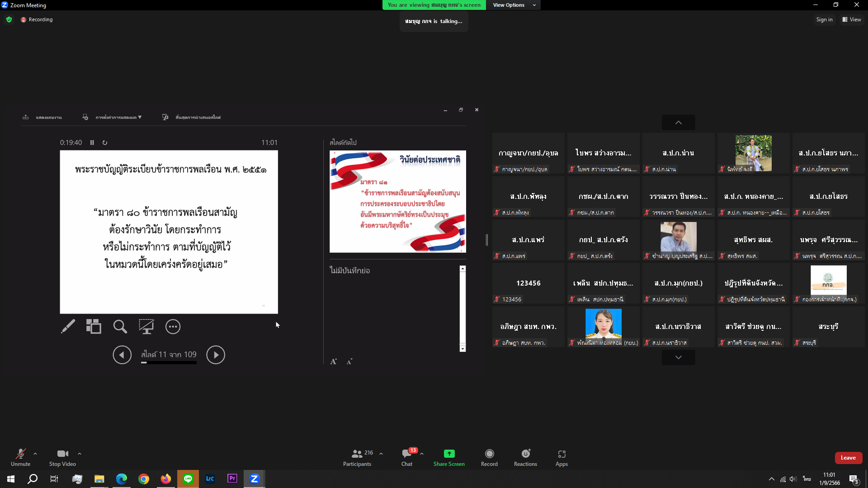The width and height of the screenshot is (868, 488).
Task: Open Microsoft Edge from the taskbar
Action: pyautogui.click(x=122, y=479)
